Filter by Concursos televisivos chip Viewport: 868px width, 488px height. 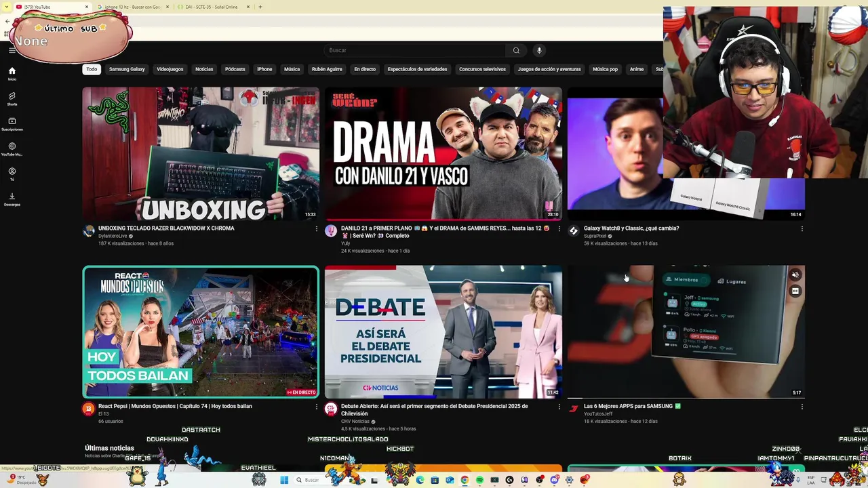(482, 69)
